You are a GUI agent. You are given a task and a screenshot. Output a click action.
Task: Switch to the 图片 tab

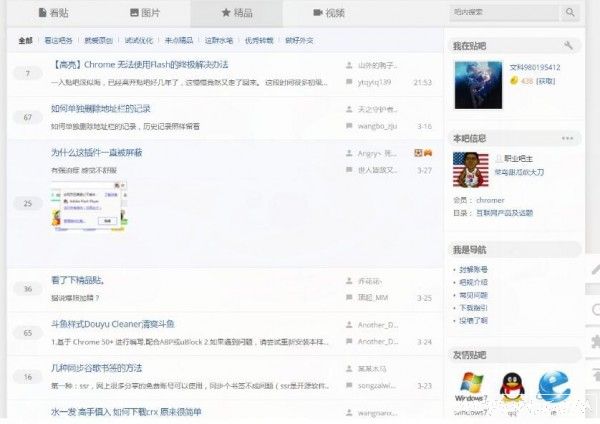tap(145, 13)
